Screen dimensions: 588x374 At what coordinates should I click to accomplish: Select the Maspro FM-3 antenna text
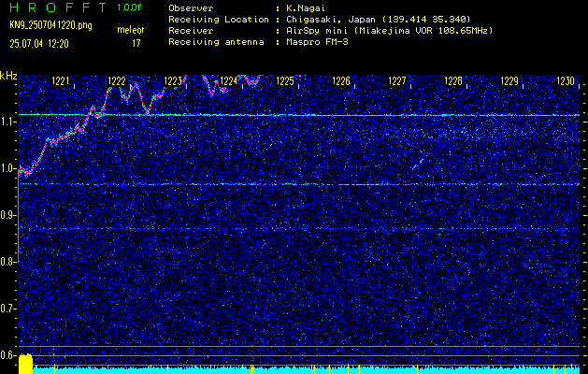pos(317,42)
